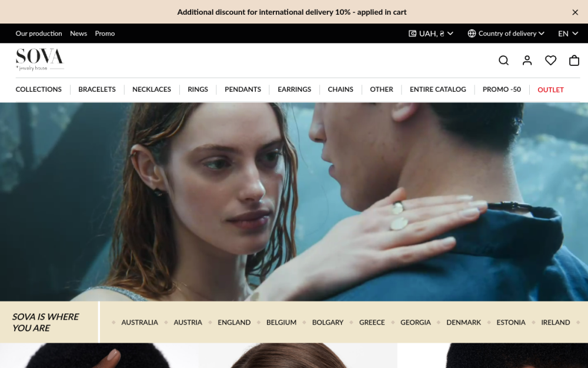The width and height of the screenshot is (588, 368).
Task: Click the wallet icon next to UAH
Action: click(412, 34)
